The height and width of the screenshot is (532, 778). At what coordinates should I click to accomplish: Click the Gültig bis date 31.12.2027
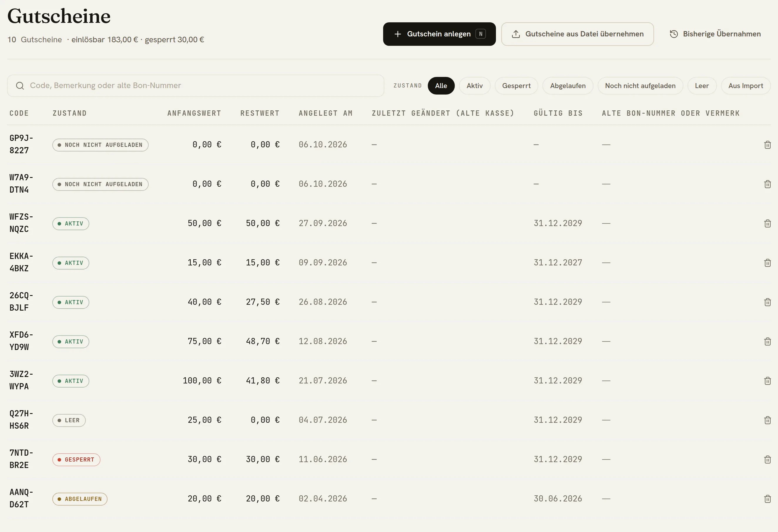coord(558,263)
